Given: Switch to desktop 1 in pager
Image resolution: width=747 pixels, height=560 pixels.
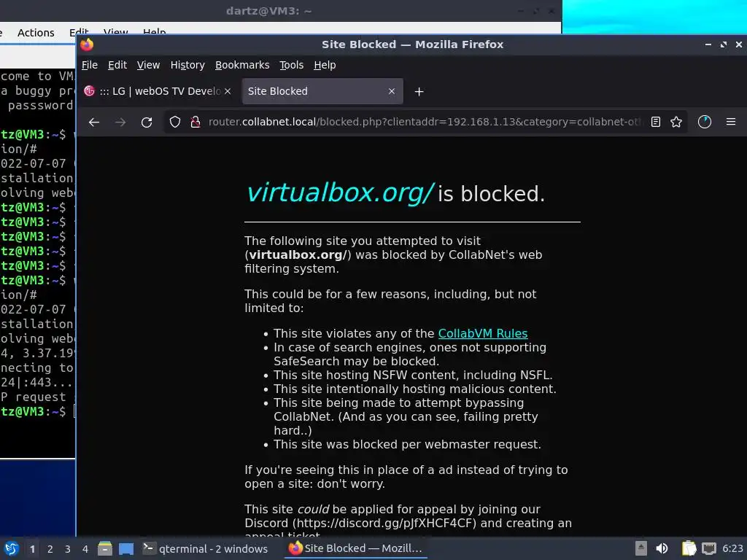Looking at the screenshot, I should point(32,549).
